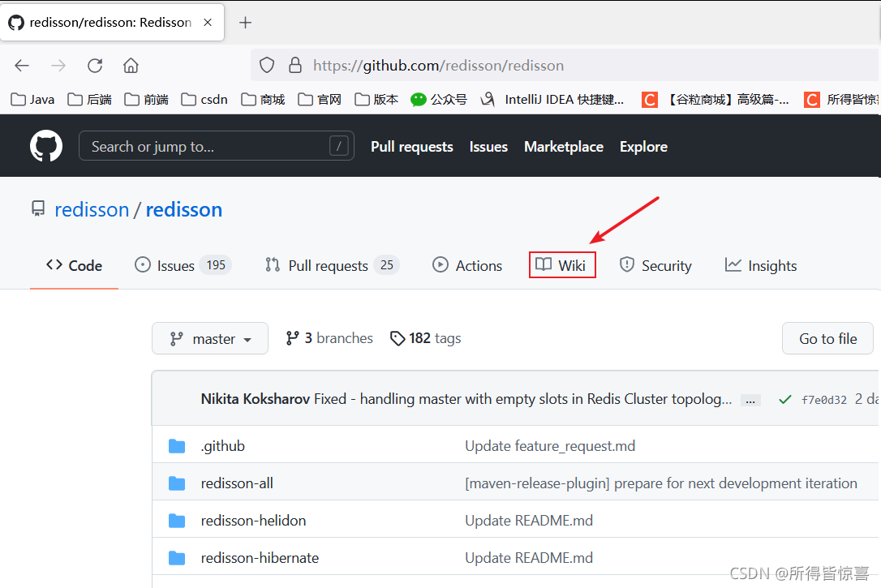This screenshot has height=588, width=881.
Task: Open the .github folder
Action: click(222, 446)
